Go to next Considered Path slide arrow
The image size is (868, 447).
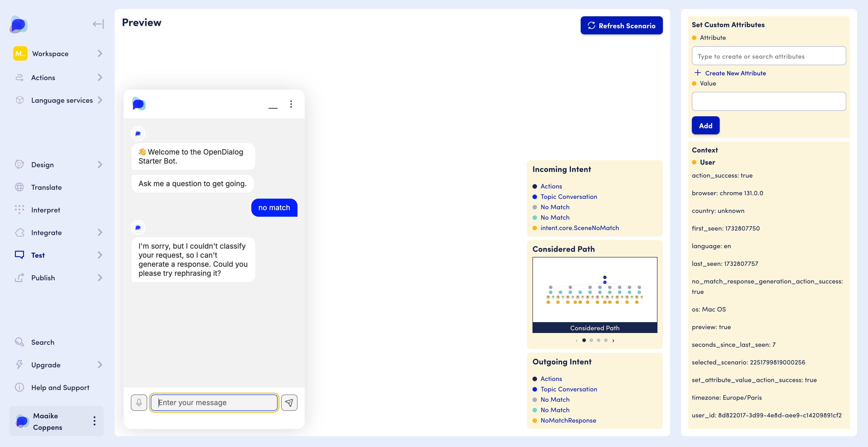pyautogui.click(x=613, y=340)
